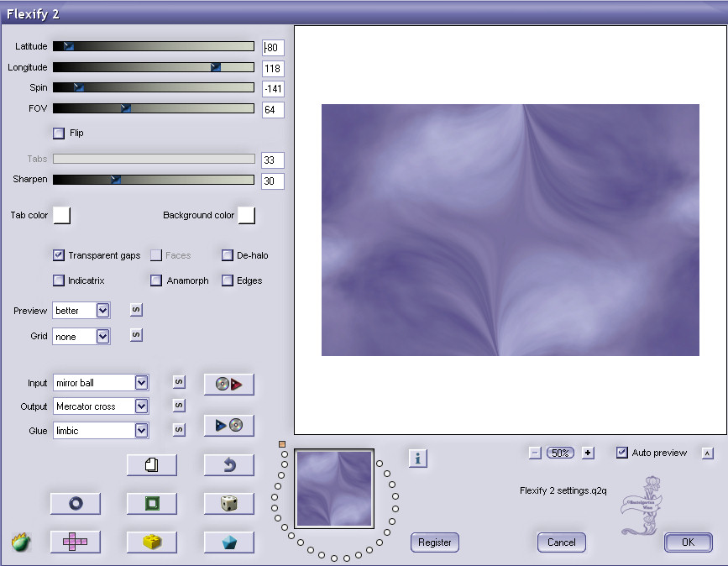
Task: Click the 50% zoom level button
Action: coord(560,453)
